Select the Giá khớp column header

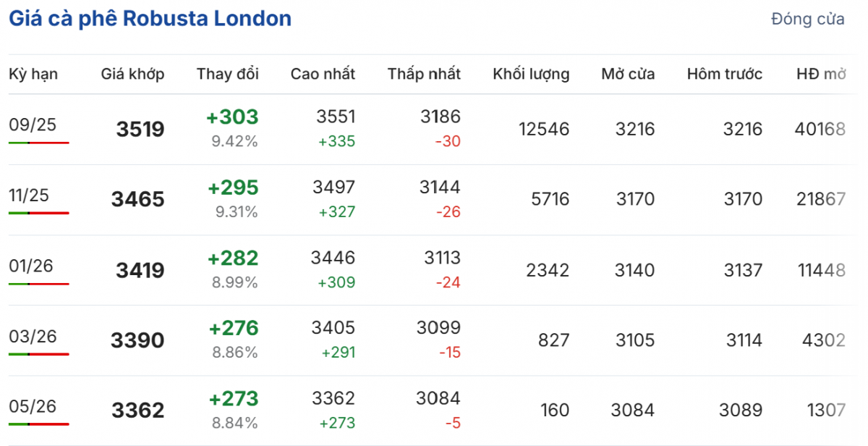132,74
